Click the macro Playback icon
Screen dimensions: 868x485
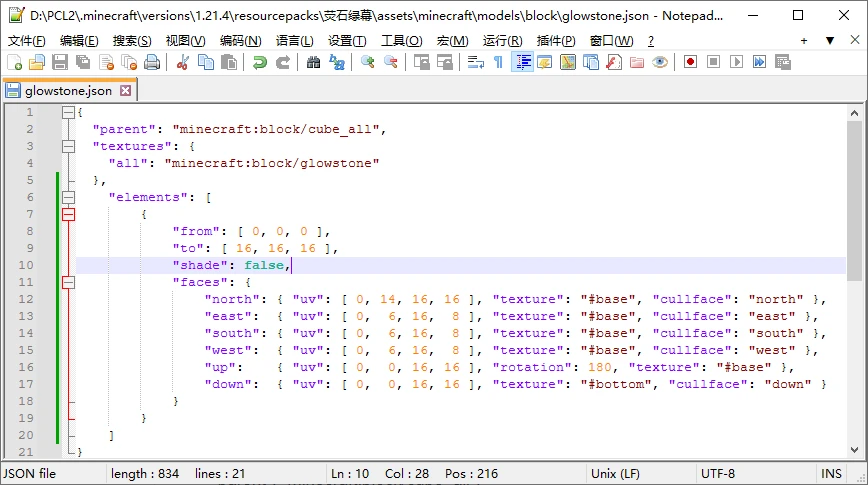tap(736, 62)
